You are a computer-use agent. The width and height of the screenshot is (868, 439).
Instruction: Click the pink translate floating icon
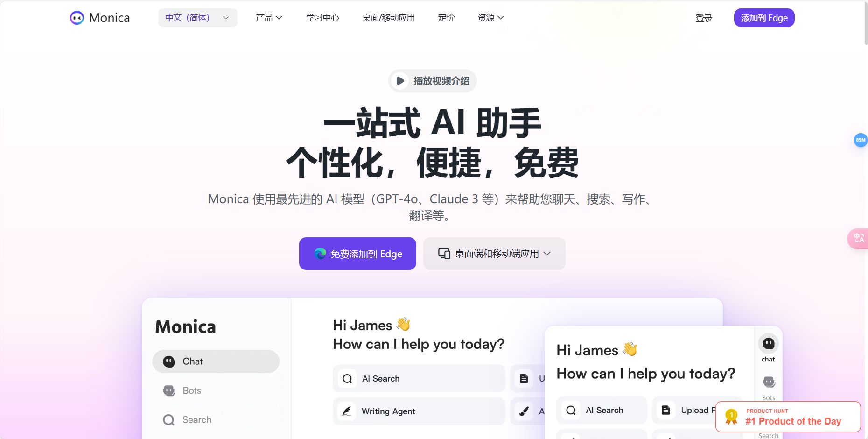(x=859, y=239)
